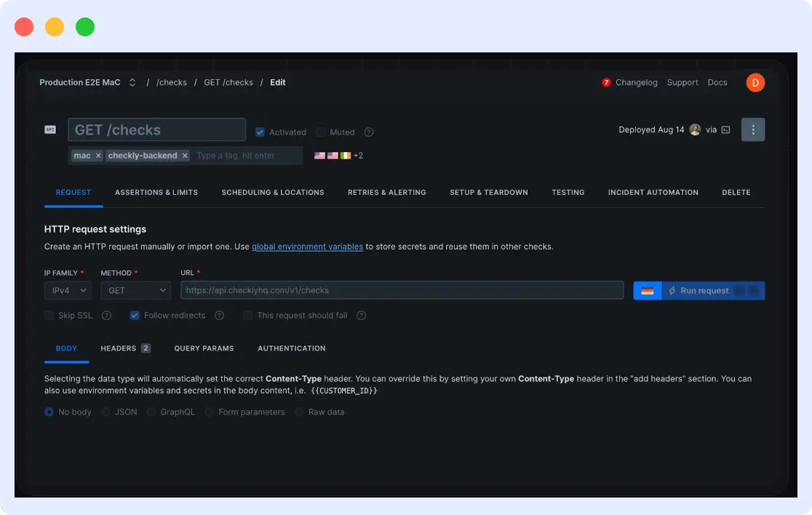Click the lightning bolt on Run request
The height and width of the screenshot is (515, 812).
pos(672,290)
